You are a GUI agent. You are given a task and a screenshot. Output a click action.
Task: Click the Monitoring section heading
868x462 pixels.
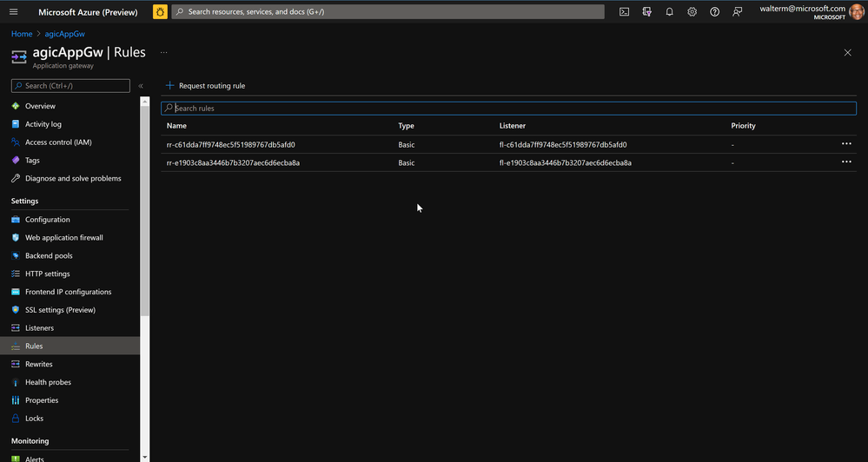pos(30,441)
